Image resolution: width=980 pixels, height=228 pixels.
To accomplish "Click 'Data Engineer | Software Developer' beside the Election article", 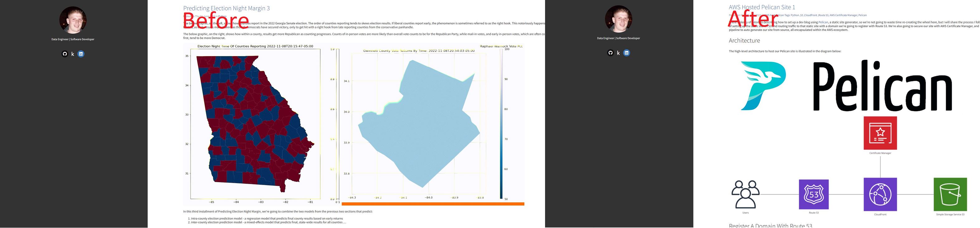I will click(x=73, y=39).
